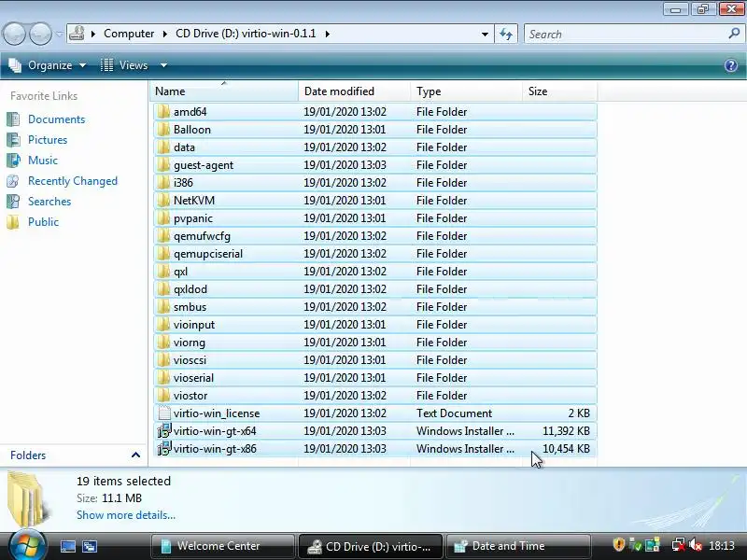
Task: Open the Recently Changed favorite link
Action: click(x=73, y=181)
